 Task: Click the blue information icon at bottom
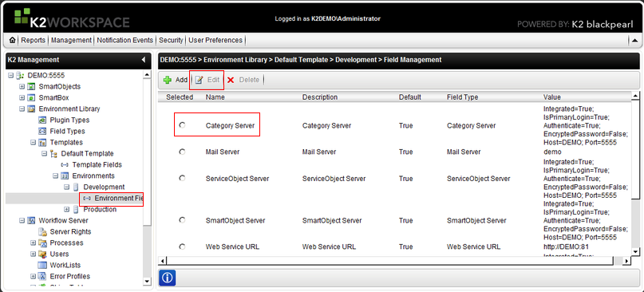167,278
